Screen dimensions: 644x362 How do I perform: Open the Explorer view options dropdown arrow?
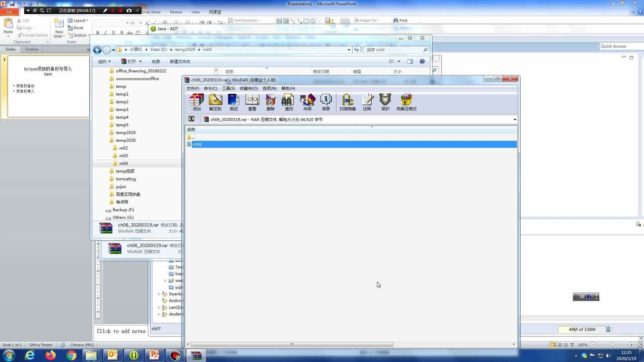coord(399,61)
